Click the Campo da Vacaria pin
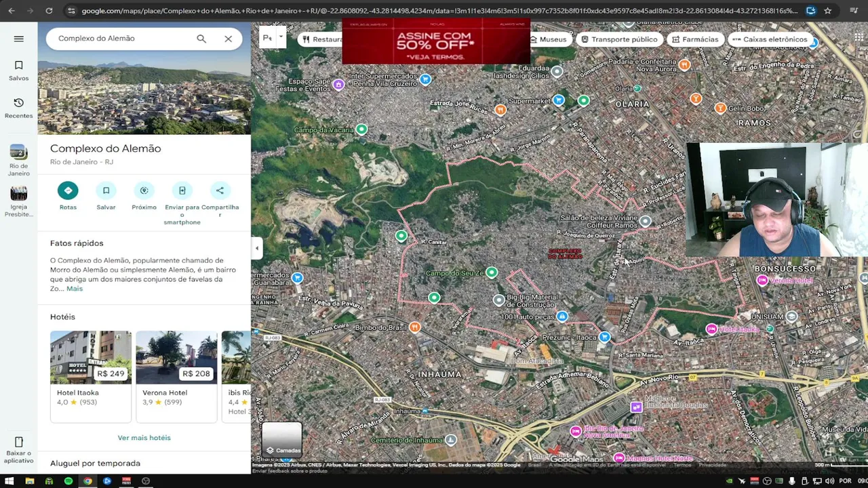This screenshot has height=488, width=868. [362, 129]
